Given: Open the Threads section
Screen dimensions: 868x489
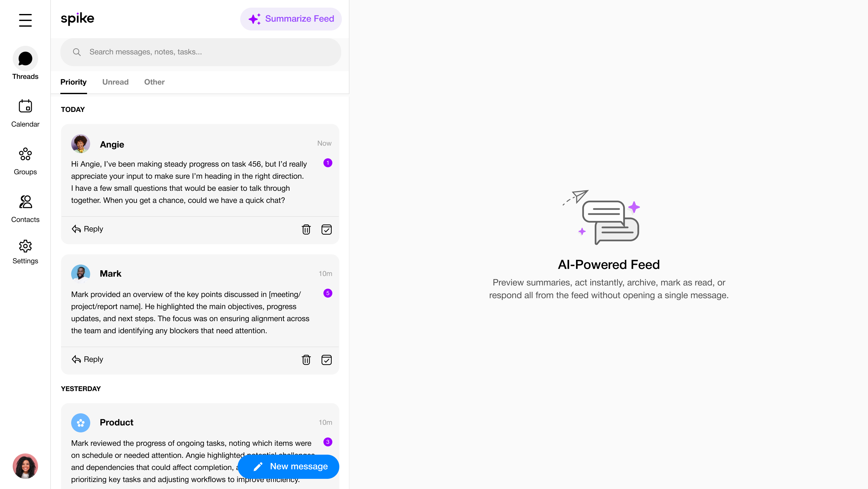Looking at the screenshot, I should coord(25,63).
